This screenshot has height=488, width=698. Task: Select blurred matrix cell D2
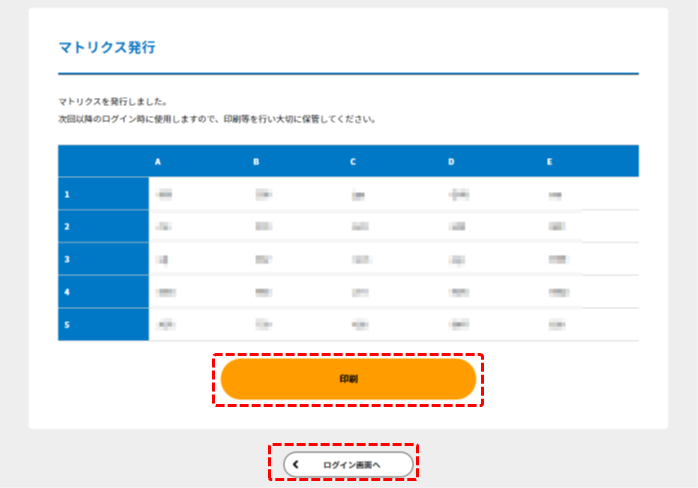(457, 226)
